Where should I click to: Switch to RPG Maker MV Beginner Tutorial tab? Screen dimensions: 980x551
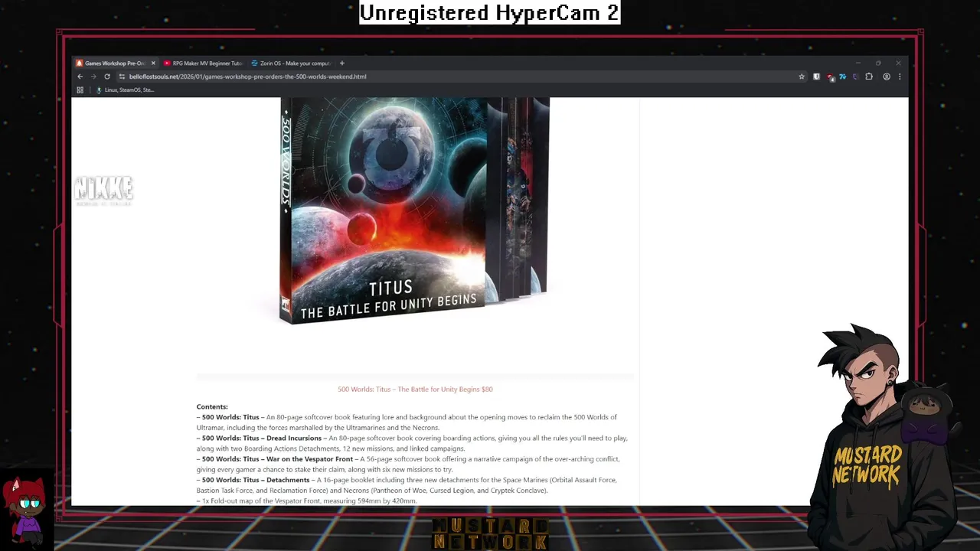tap(203, 64)
